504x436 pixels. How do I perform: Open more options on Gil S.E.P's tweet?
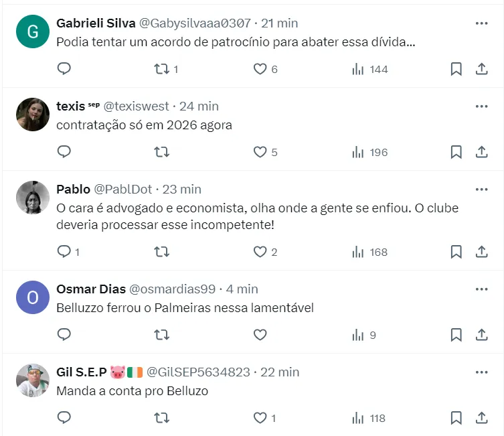[x=481, y=372]
